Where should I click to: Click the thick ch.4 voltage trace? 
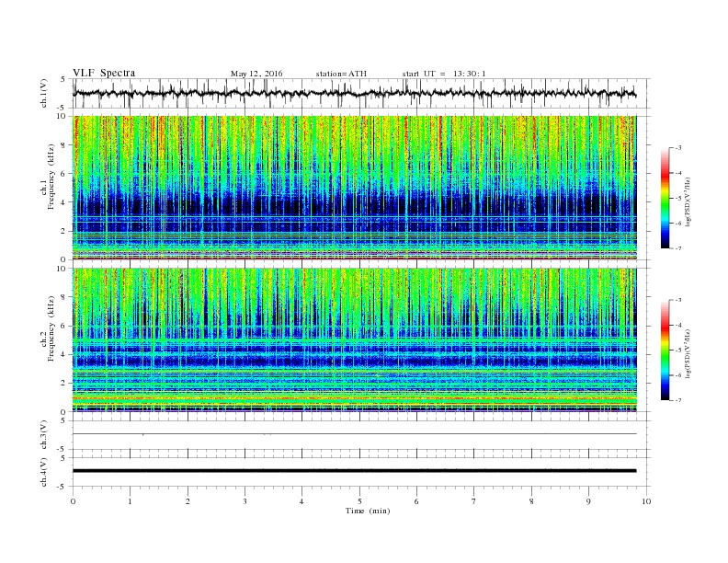(354, 471)
